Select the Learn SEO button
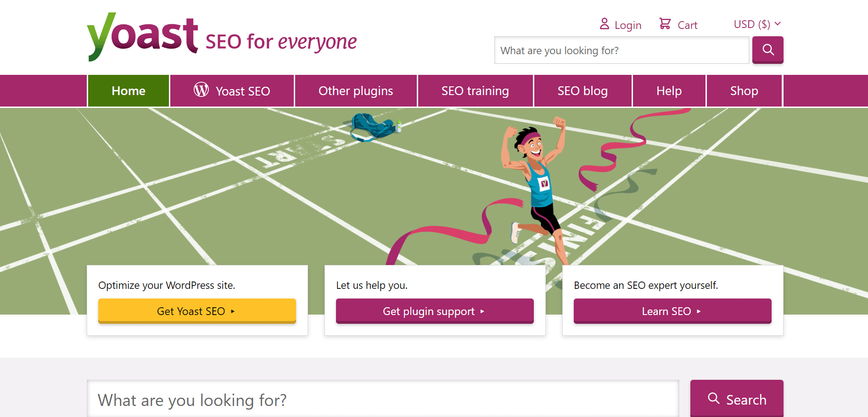This screenshot has height=417, width=868. (672, 311)
